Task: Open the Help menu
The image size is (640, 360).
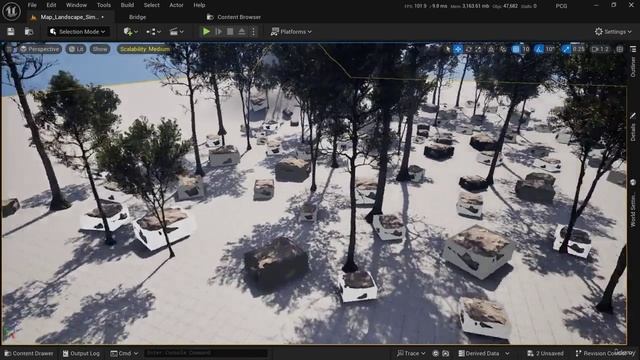Action: pyautogui.click(x=199, y=5)
